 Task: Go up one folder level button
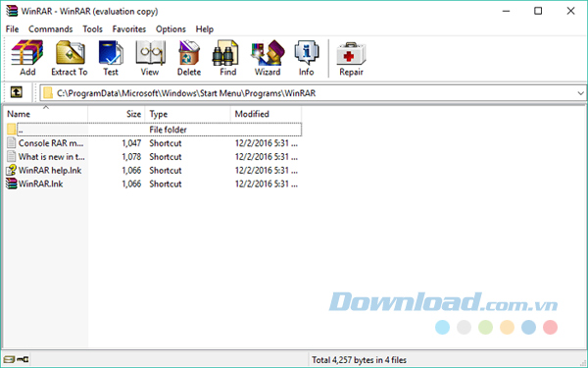pos(16,92)
